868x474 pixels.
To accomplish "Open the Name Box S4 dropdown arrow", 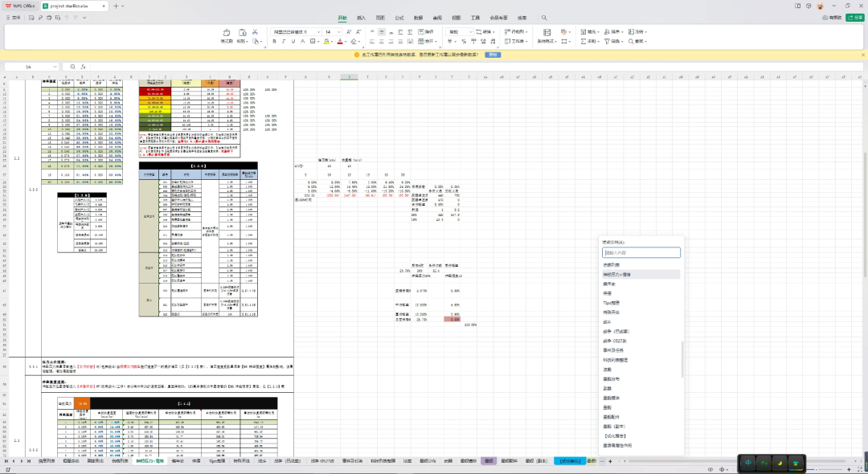I will (55, 67).
